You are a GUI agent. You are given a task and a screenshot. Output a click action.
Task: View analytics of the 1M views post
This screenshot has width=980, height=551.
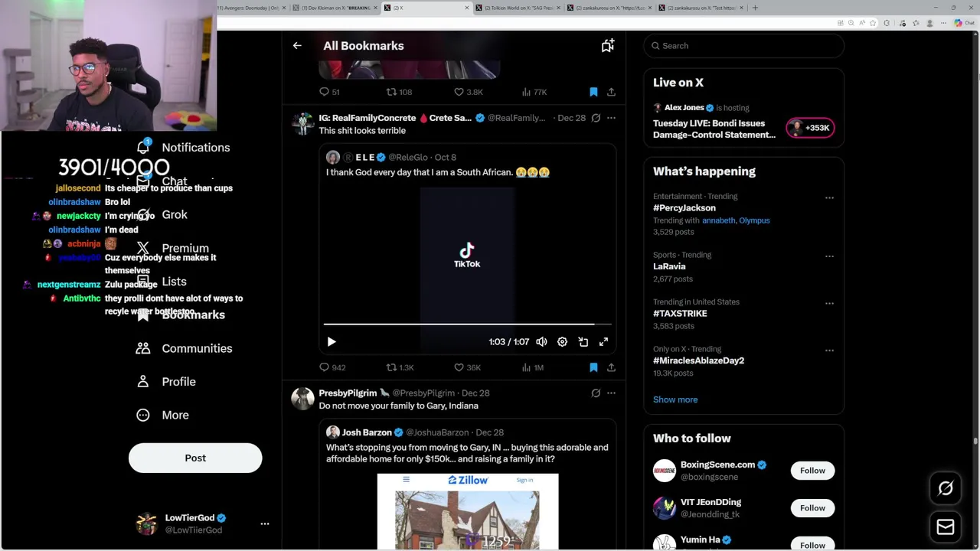pos(532,367)
